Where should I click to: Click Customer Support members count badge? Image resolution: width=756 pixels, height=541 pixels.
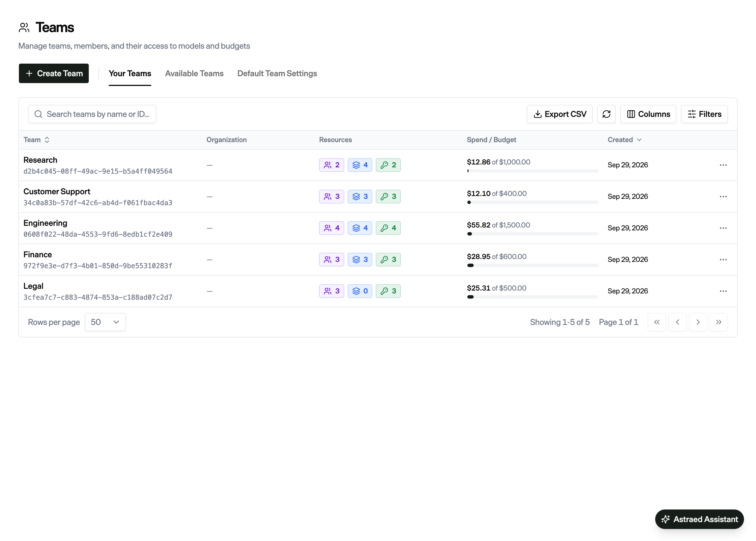click(331, 197)
